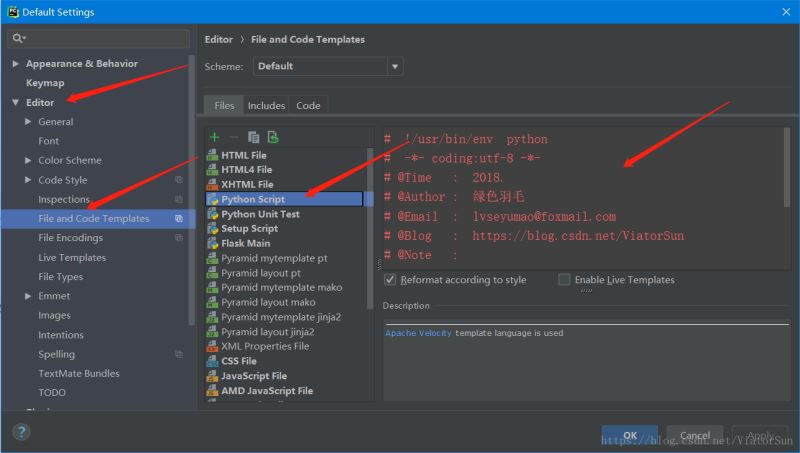Expand Appearance & Behavior section
The image size is (800, 453).
coord(16,64)
